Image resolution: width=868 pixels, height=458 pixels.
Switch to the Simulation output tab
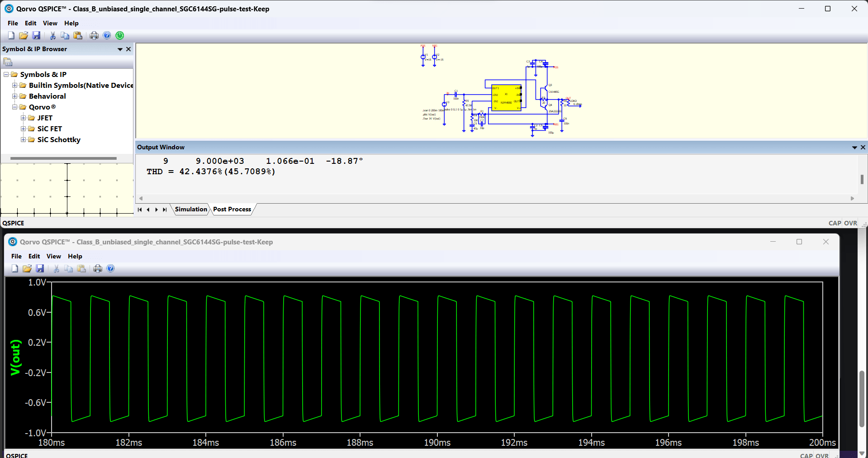coord(191,209)
